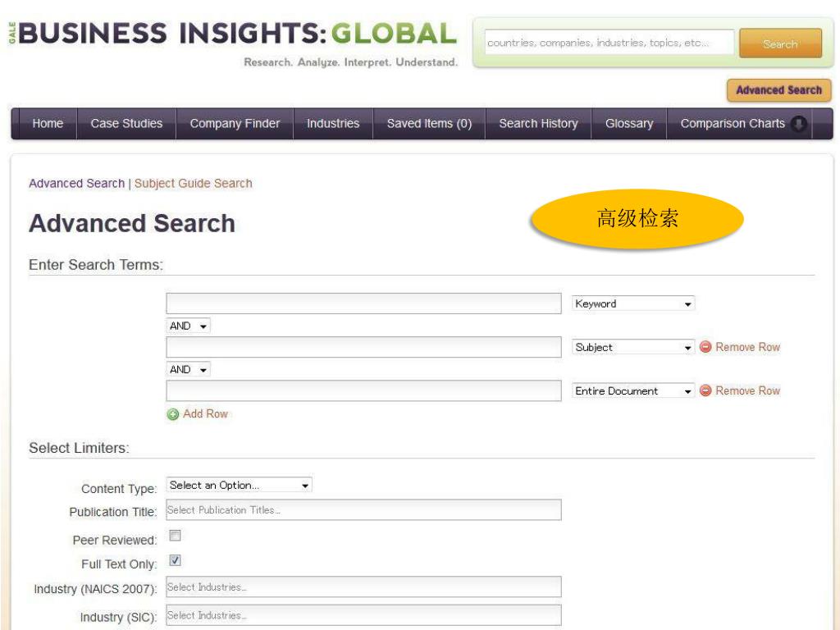Click the orange Search button
The height and width of the screenshot is (630, 840).
point(780,43)
